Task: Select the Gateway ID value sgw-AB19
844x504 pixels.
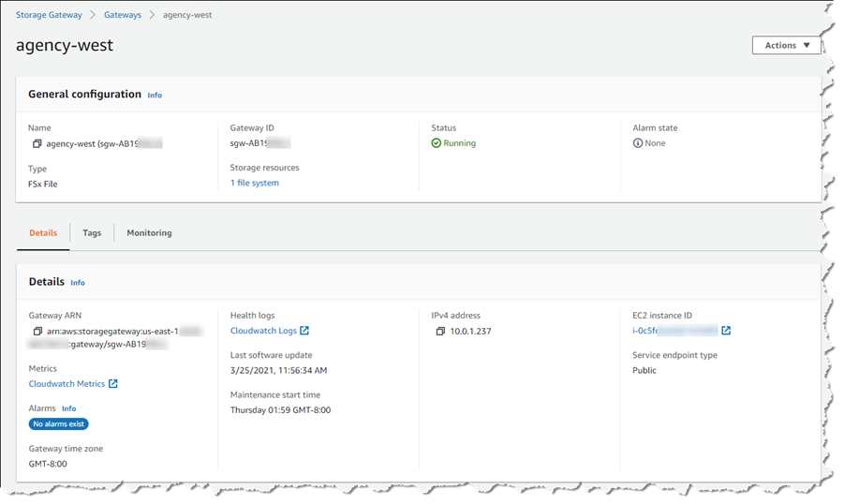Action: 260,143
